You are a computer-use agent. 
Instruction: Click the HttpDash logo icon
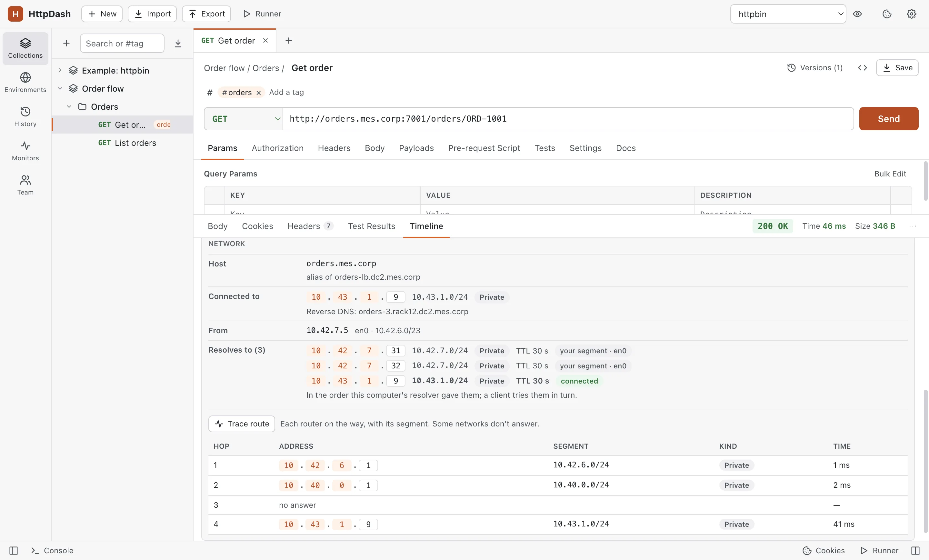(x=15, y=14)
